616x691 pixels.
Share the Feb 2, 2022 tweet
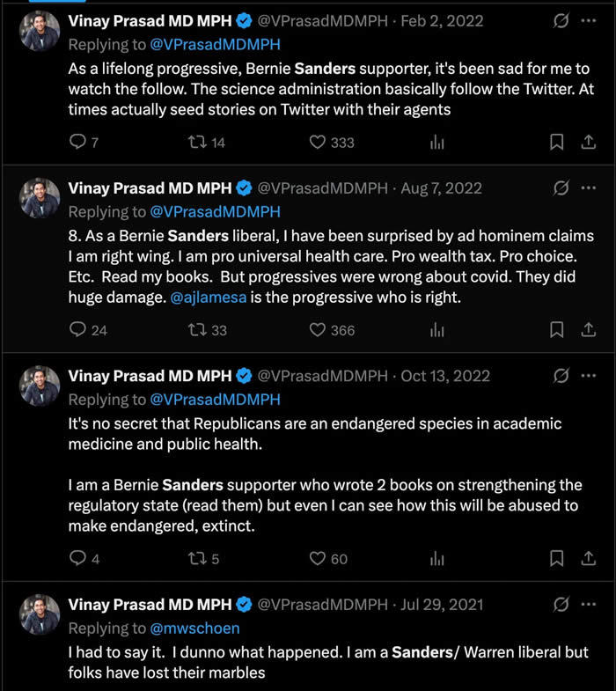click(x=589, y=143)
